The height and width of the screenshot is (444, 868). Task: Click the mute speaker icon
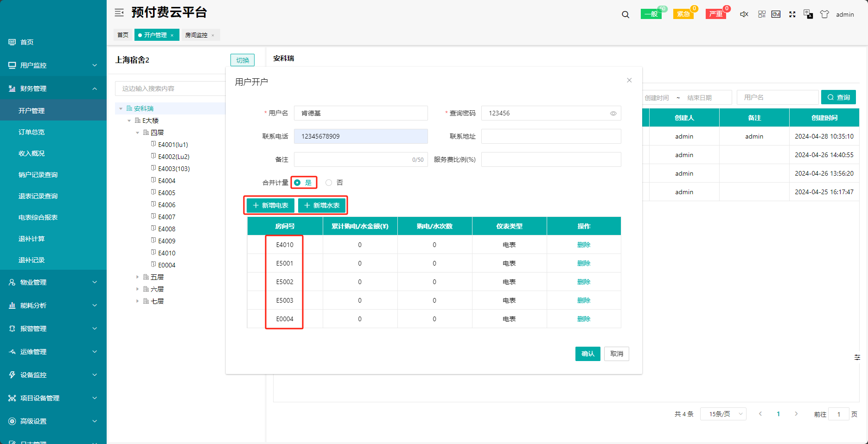coord(744,14)
